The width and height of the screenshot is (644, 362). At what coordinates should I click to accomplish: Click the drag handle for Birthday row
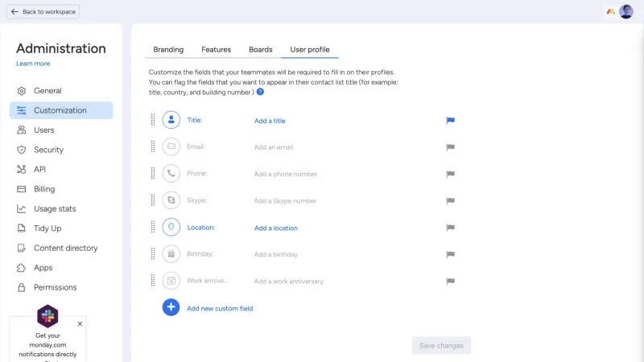[153, 253]
